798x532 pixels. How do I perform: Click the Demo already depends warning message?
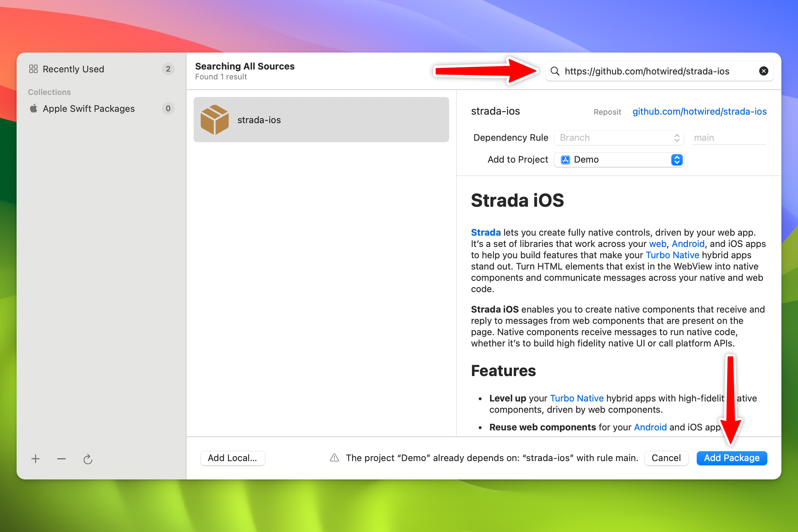coord(492,458)
